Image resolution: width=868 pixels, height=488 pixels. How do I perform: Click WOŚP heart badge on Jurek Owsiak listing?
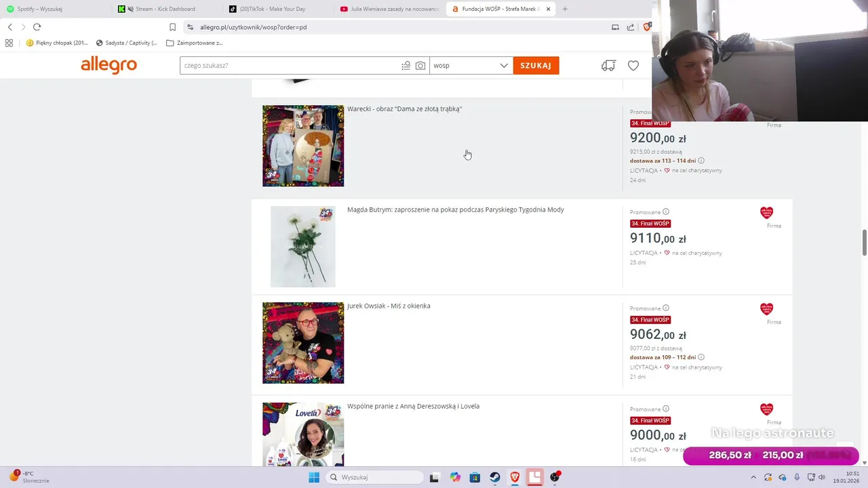[766, 309]
